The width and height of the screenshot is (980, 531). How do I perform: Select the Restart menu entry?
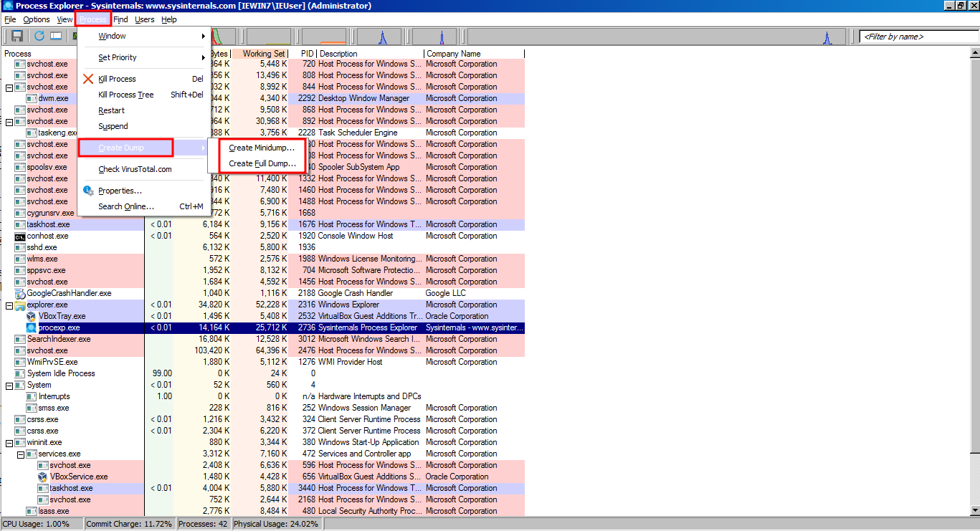click(144, 110)
